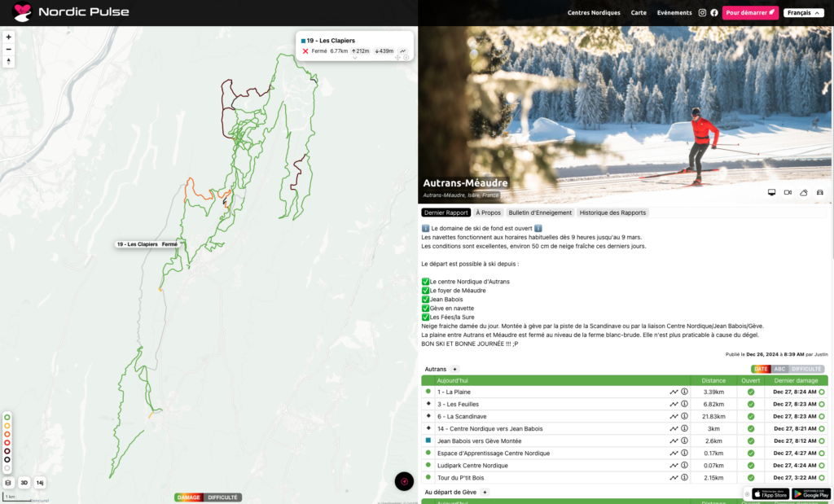Viewport: 834px width, 504px height.
Task: Show elevation profile for Jean Babois vers Gève Montée
Action: pyautogui.click(x=674, y=440)
